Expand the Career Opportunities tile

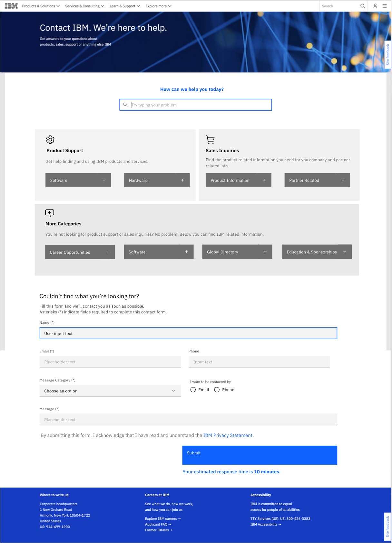[80, 252]
